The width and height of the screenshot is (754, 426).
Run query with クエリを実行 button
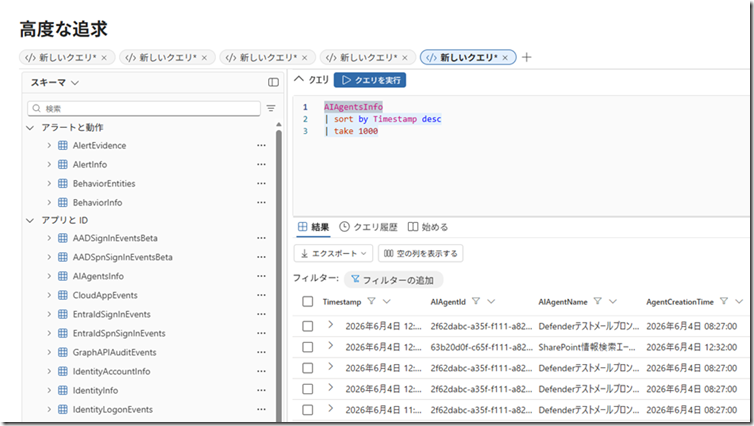(370, 80)
